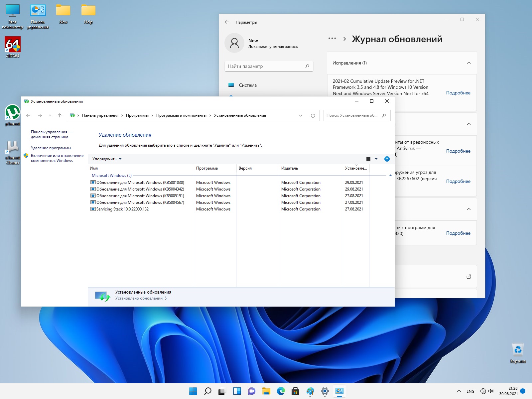Open Microsoft Store from taskbar
Screen dimensions: 532x399
tap(296, 391)
